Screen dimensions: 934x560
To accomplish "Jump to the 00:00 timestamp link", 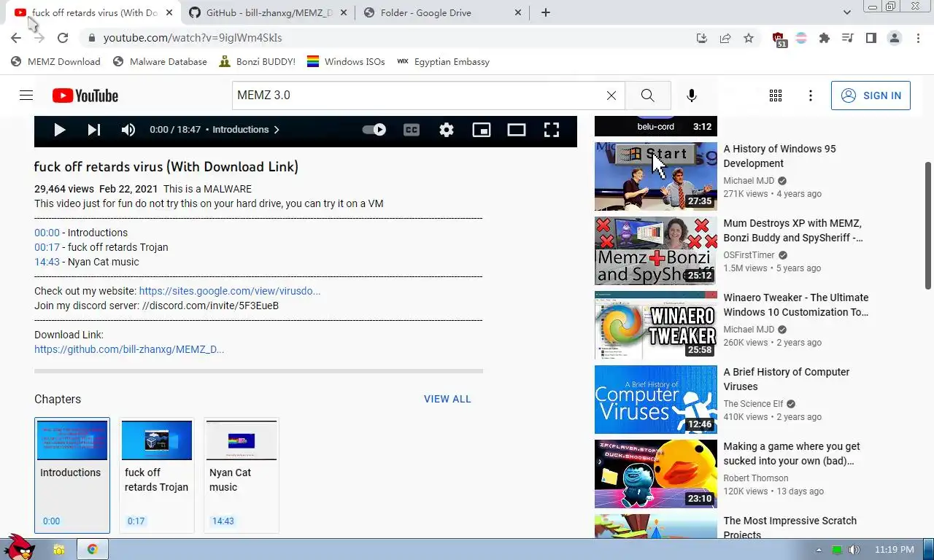I will click(x=47, y=233).
